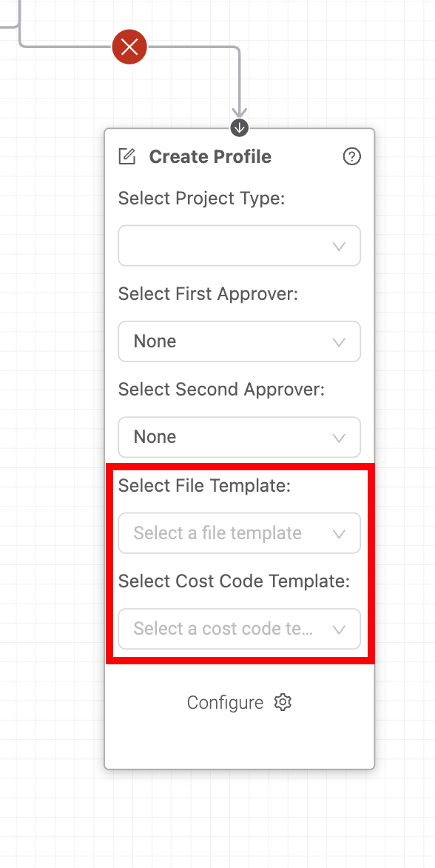Image resolution: width=435 pixels, height=868 pixels.
Task: Click the edit pencil icon beside Create Profile
Action: tap(127, 157)
